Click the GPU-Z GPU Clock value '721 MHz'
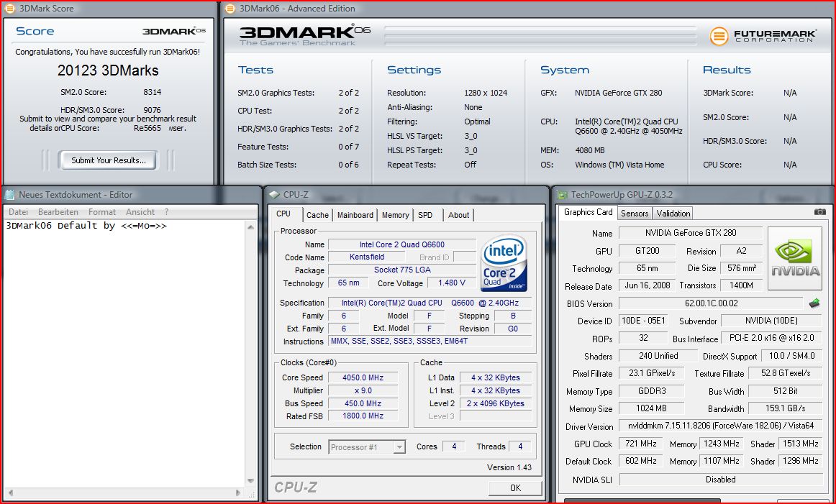Image resolution: width=836 pixels, height=504 pixels. click(640, 444)
